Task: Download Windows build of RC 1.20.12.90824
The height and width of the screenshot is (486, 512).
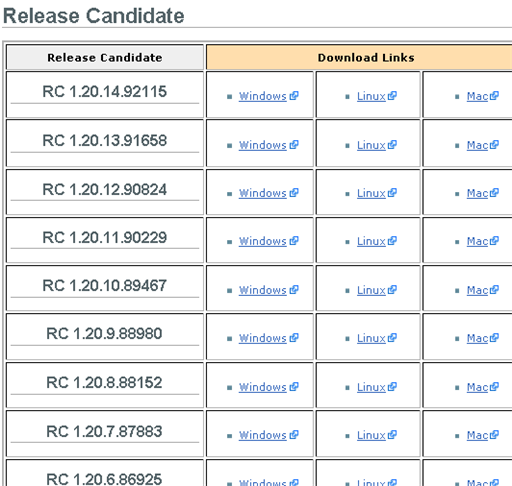Action: [262, 193]
